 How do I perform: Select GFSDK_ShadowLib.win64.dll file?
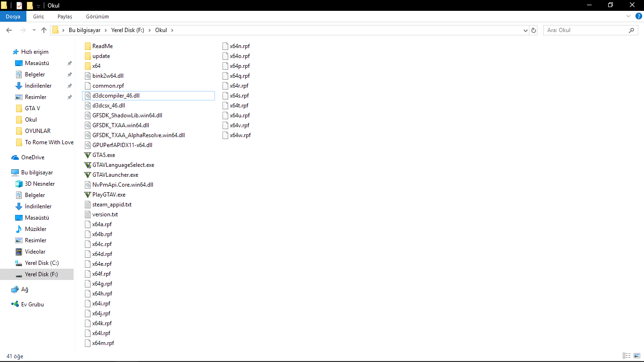click(x=124, y=115)
